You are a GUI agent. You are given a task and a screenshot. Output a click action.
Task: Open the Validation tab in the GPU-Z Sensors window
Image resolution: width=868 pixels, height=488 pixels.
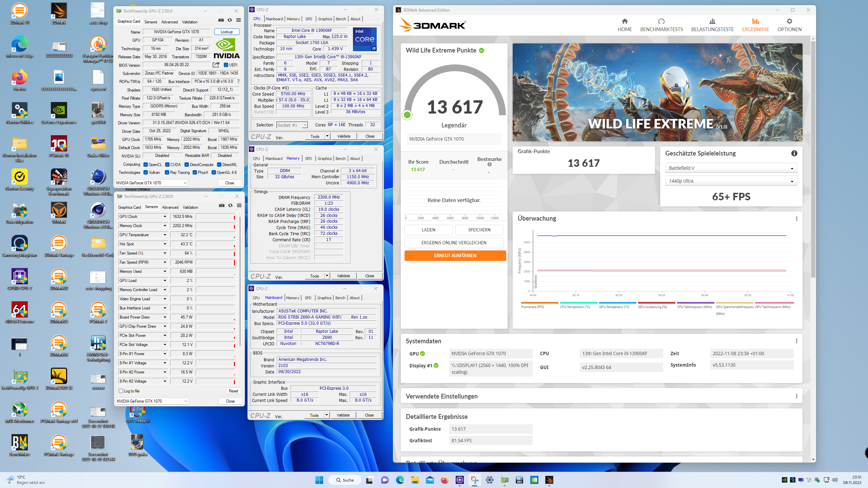point(190,207)
